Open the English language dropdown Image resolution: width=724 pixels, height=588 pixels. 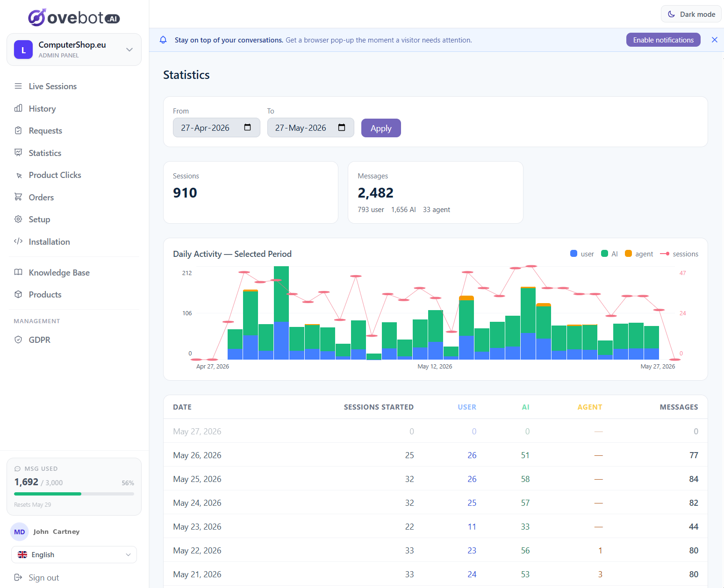click(x=74, y=554)
